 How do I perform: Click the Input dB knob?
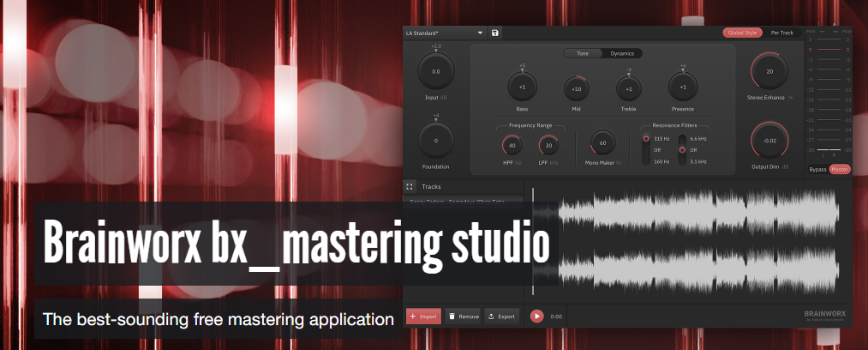[x=435, y=71]
